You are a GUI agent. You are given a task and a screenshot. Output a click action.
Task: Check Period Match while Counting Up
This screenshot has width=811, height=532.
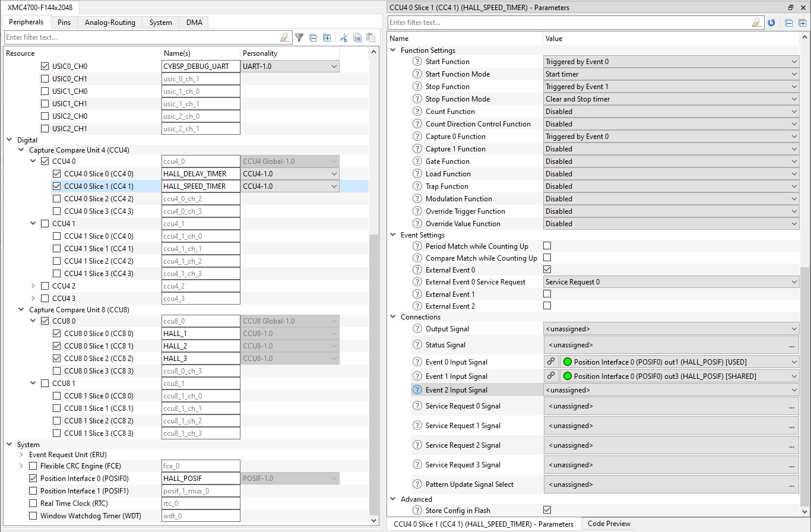coord(547,246)
